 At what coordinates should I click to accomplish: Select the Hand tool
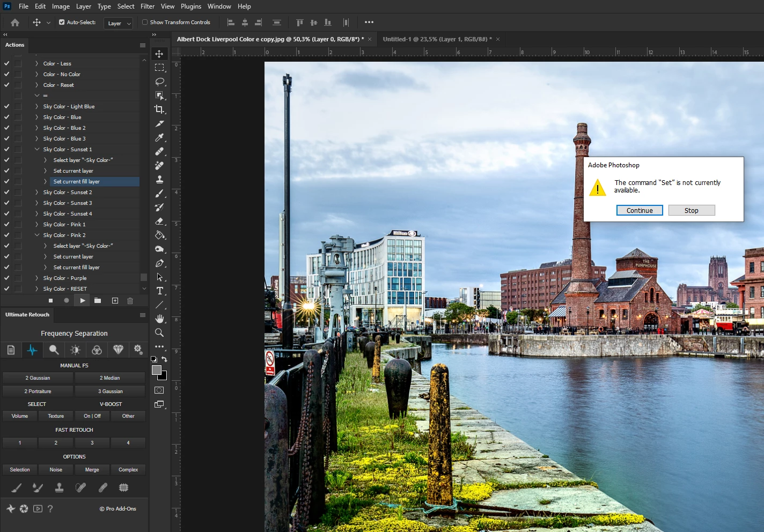159,319
